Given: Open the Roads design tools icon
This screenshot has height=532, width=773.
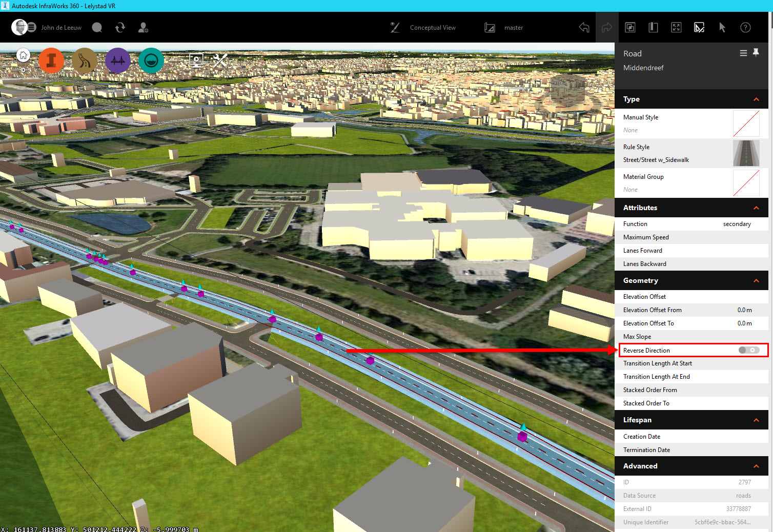Looking at the screenshot, I should pos(84,60).
